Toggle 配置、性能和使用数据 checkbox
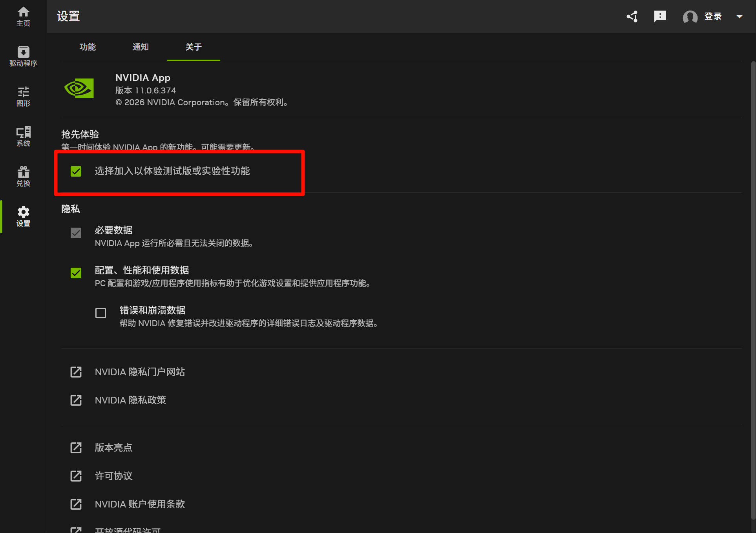756x533 pixels. (76, 273)
